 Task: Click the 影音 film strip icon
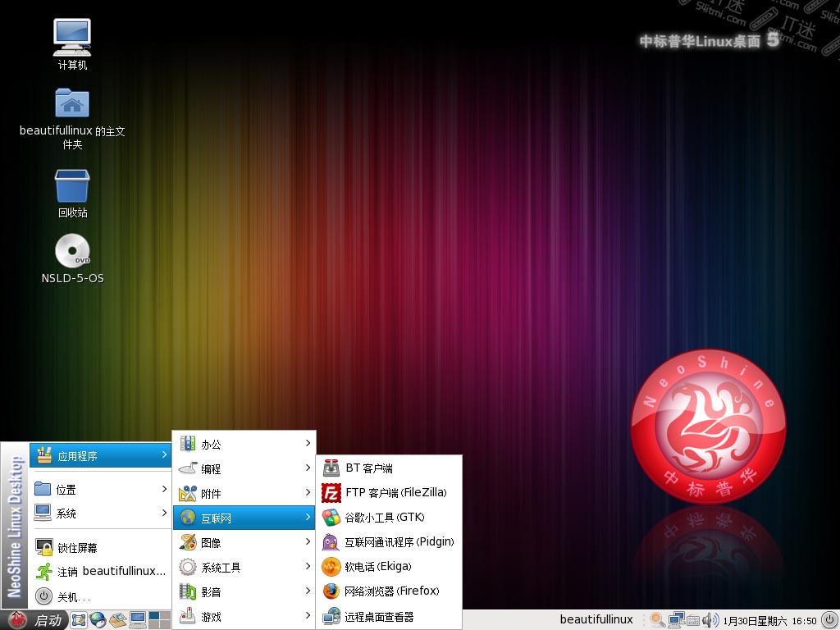(188, 591)
